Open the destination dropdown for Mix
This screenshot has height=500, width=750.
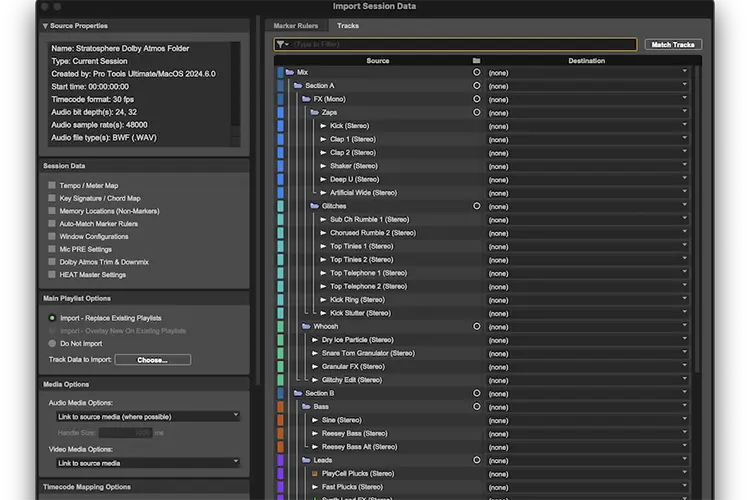coord(588,73)
